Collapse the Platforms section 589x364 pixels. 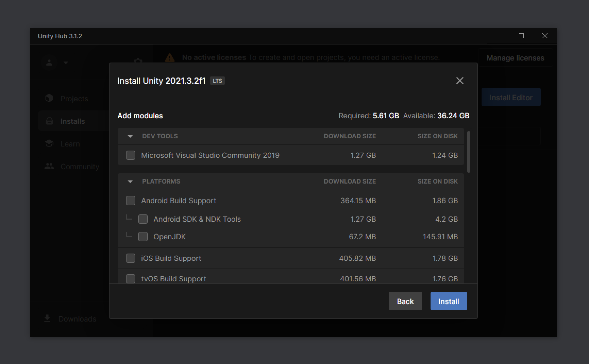point(130,181)
